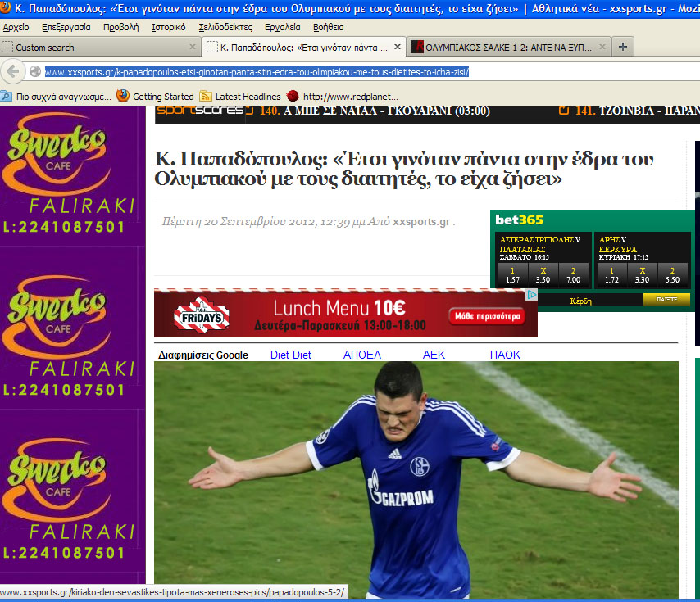This screenshot has height=602, width=700.
Task: Open the Ιστορικό menu
Action: click(169, 27)
